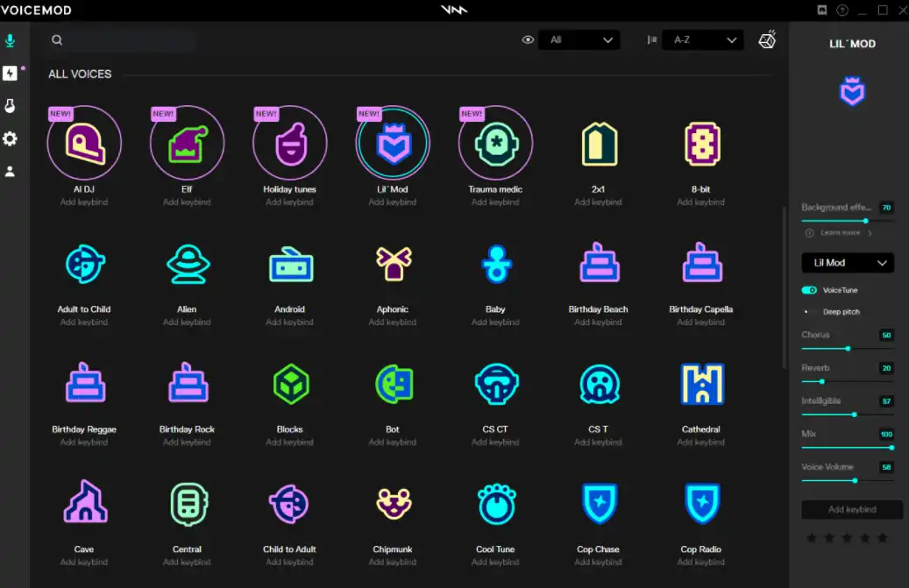Select the Child to Adult voice
The width and height of the screenshot is (909, 588).
289,505
